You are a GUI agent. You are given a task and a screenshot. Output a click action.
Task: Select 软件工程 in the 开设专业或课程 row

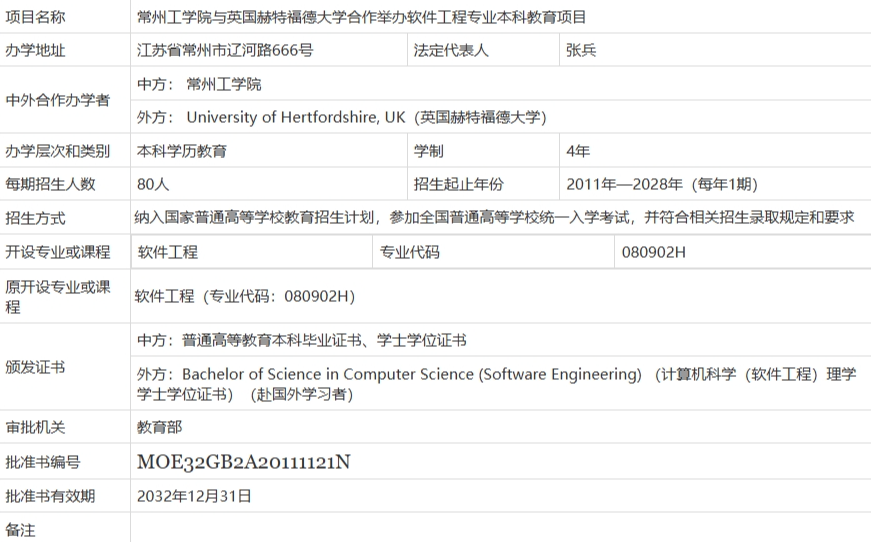(x=168, y=252)
